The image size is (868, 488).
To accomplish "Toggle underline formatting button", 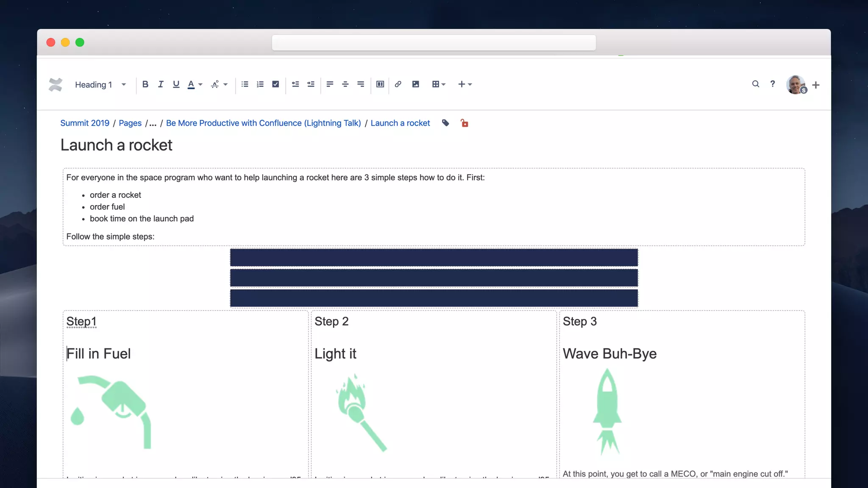I will click(176, 84).
